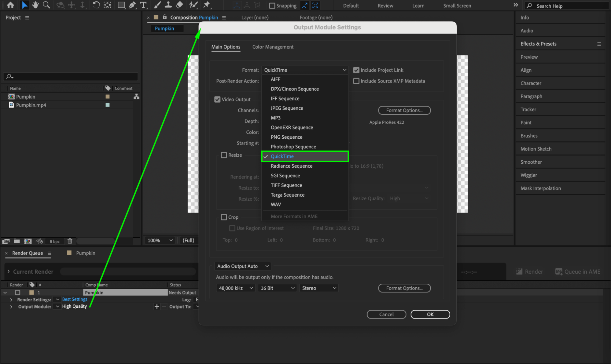Select the Eraser tool
Viewport: 611px width, 364px height.
[x=179, y=5]
